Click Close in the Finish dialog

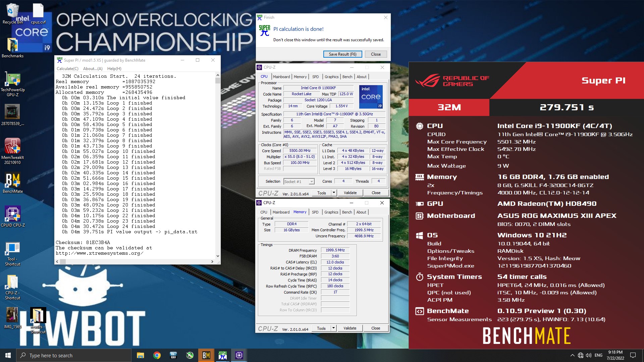click(376, 54)
